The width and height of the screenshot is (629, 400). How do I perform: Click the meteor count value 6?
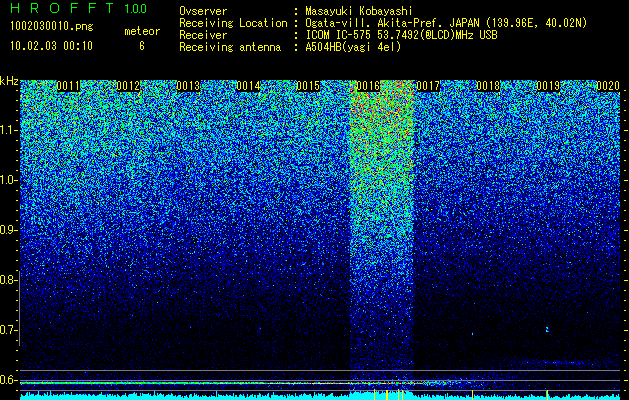pos(142,46)
